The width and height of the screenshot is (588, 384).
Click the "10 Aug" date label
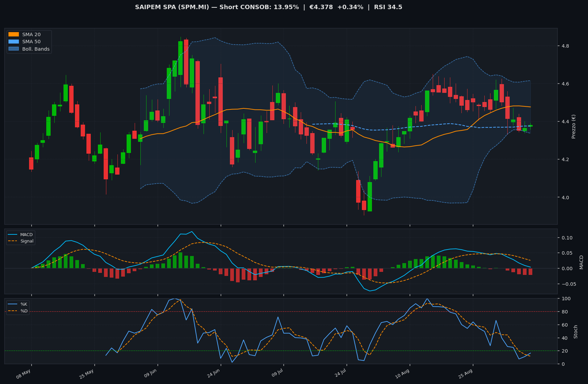[402, 374]
